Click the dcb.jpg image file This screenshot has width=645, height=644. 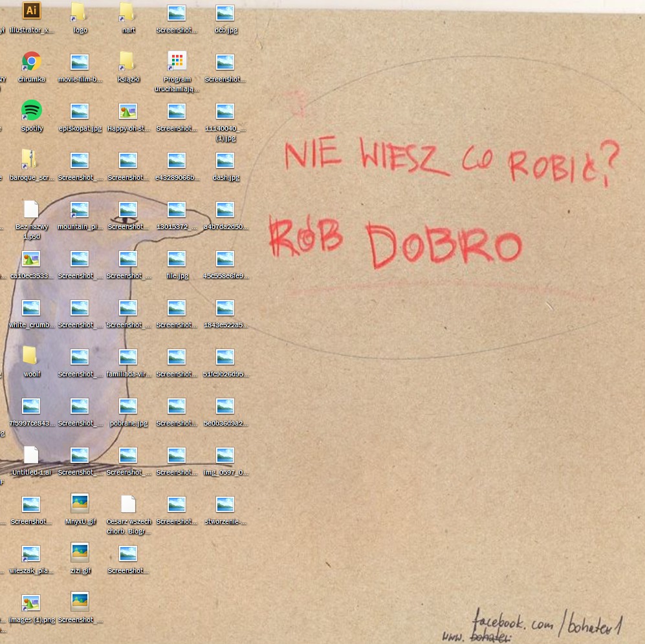225,13
